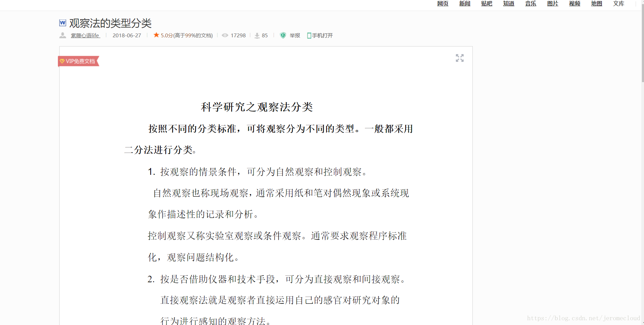644x325 pixels.
Task: Click the line starting 直接观察法就是观察者
Action: (280, 300)
